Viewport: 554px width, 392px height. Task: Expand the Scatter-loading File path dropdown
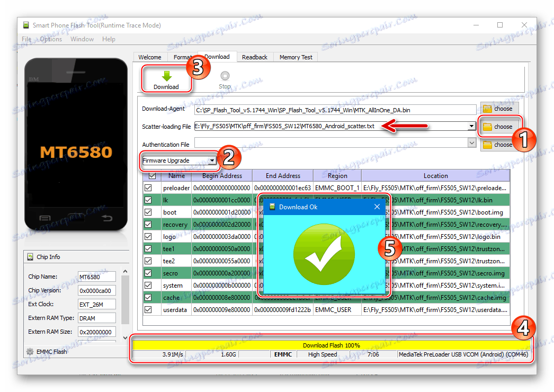tap(472, 126)
